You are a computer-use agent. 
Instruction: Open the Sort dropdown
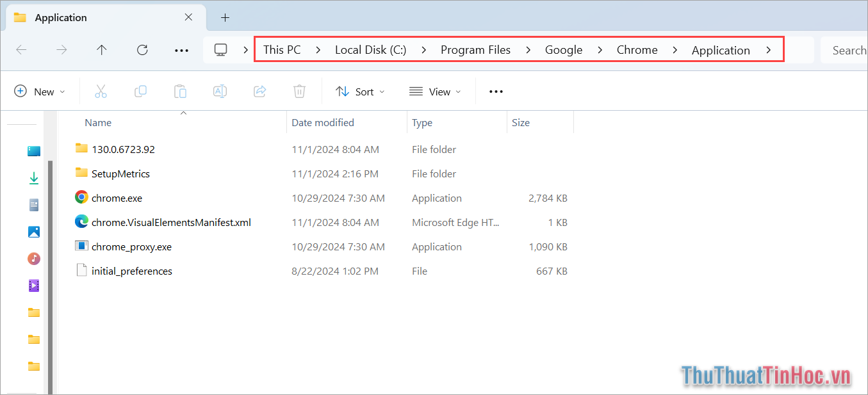[x=360, y=91]
